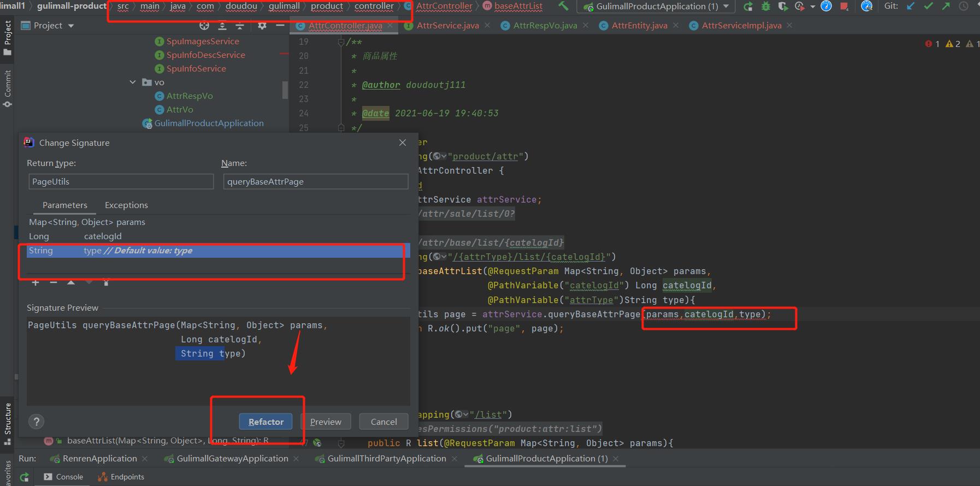The width and height of the screenshot is (980, 486).
Task: Click the Build project hammer icon
Action: point(563,7)
